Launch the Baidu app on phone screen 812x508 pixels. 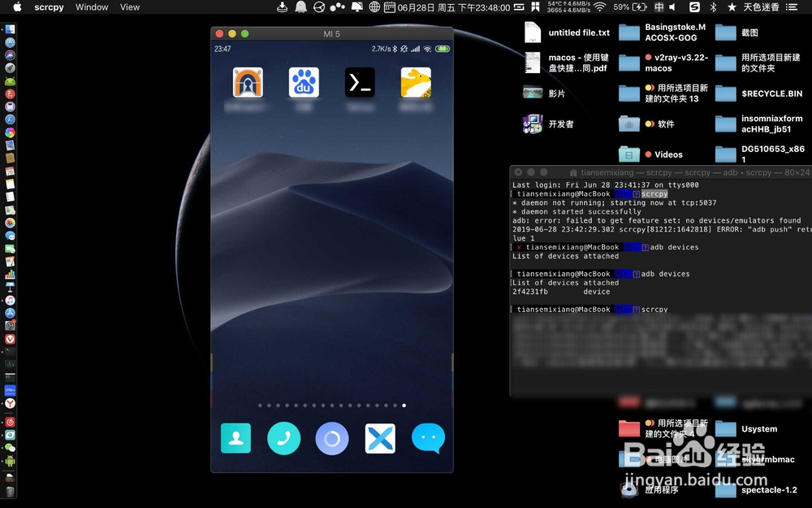pyautogui.click(x=304, y=82)
